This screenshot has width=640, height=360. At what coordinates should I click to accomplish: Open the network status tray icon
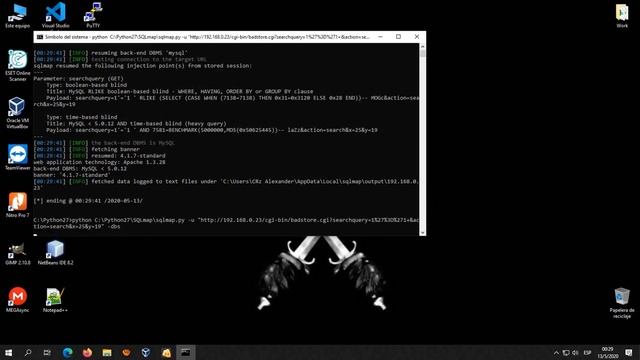click(566, 353)
